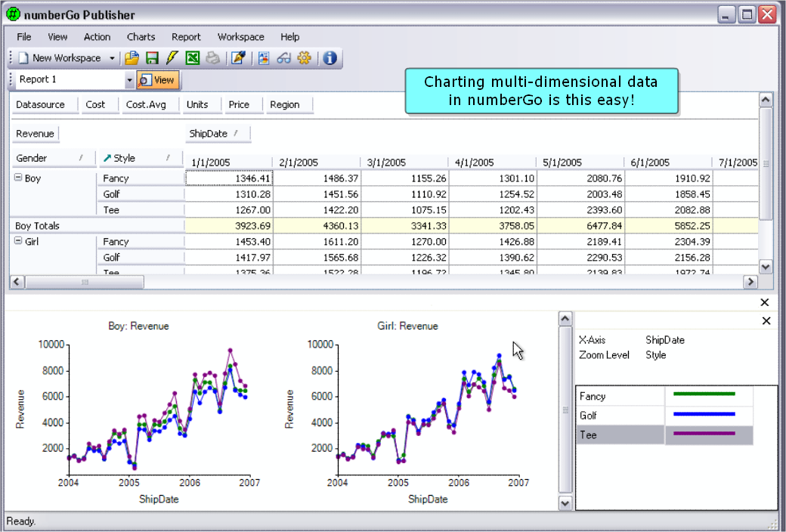Click the table's vertical scrollbar down arrow

tap(765, 267)
